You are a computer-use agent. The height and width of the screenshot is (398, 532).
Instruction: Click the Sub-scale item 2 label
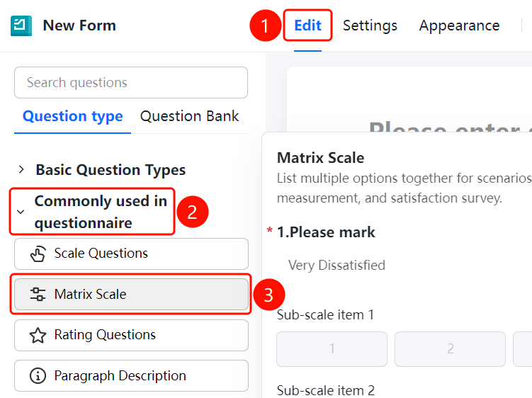tap(326, 390)
